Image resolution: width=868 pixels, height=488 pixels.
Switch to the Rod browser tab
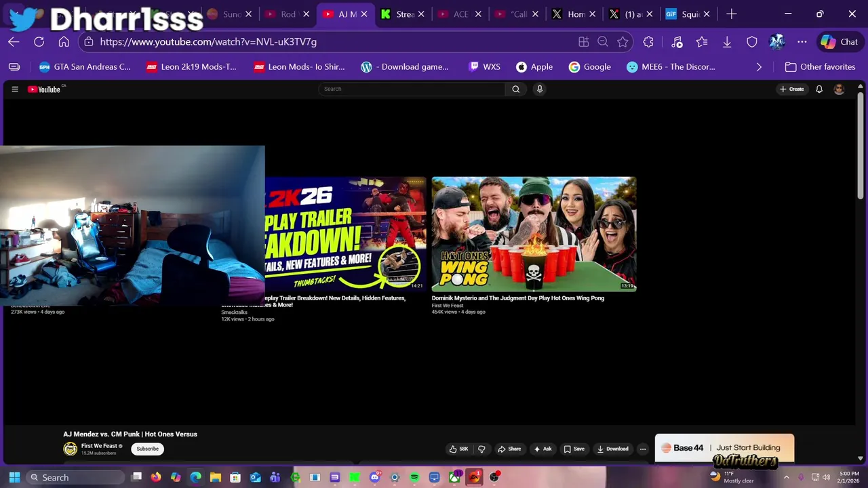click(288, 14)
